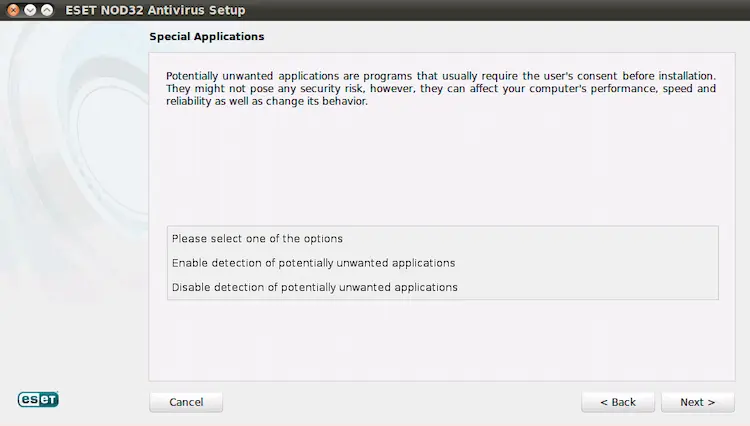Click the swirl graphic in the left sidebar

click(x=79, y=143)
